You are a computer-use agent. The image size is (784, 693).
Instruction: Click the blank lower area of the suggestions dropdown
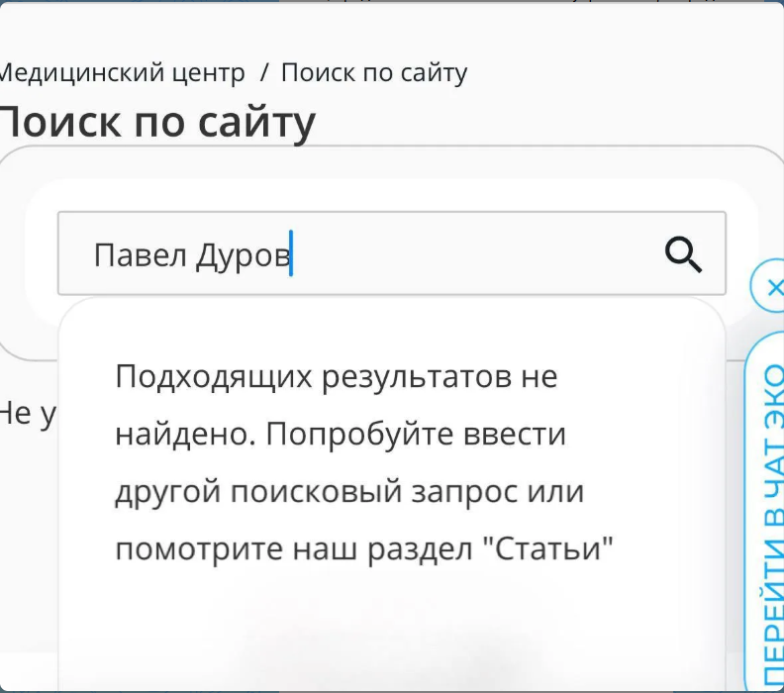click(390, 630)
